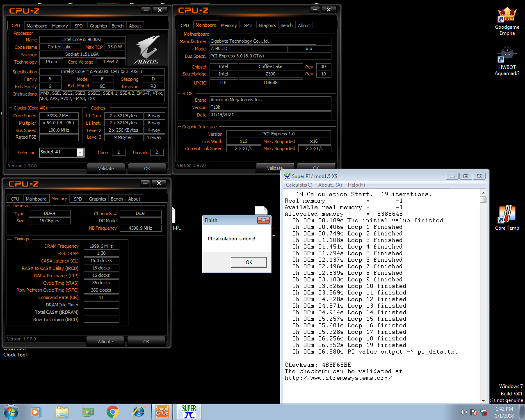This screenshot has height=420, width=525.
Task: Open SPD tab in the Mainboard window
Action: [x=248, y=25]
